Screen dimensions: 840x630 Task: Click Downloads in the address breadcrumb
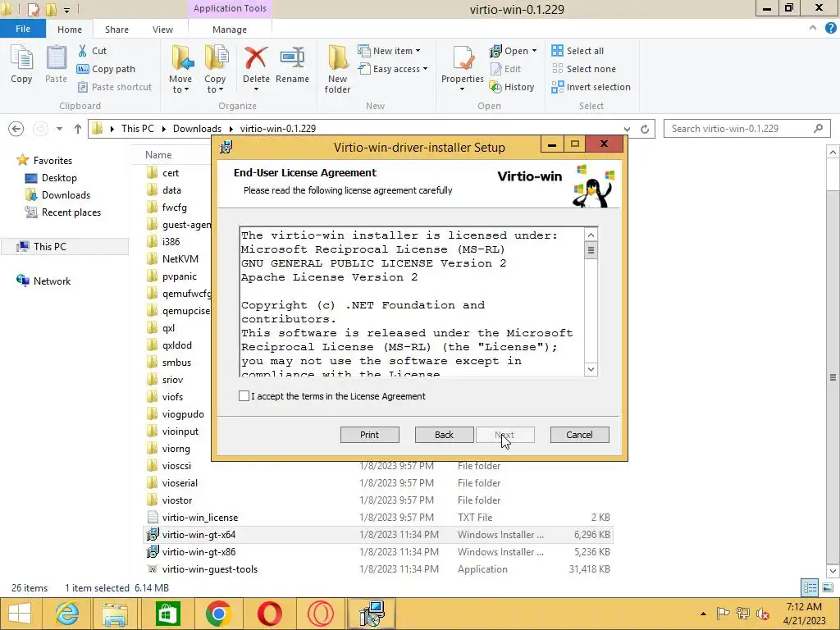(x=197, y=129)
